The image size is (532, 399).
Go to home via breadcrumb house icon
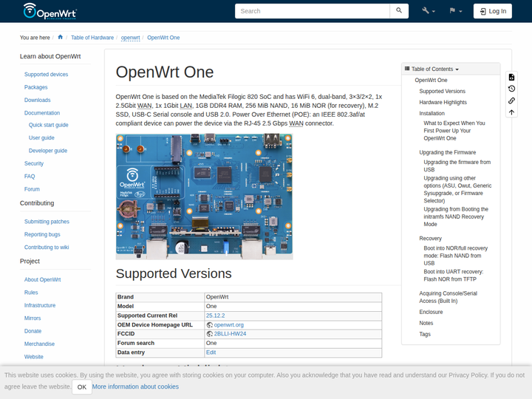point(61,37)
